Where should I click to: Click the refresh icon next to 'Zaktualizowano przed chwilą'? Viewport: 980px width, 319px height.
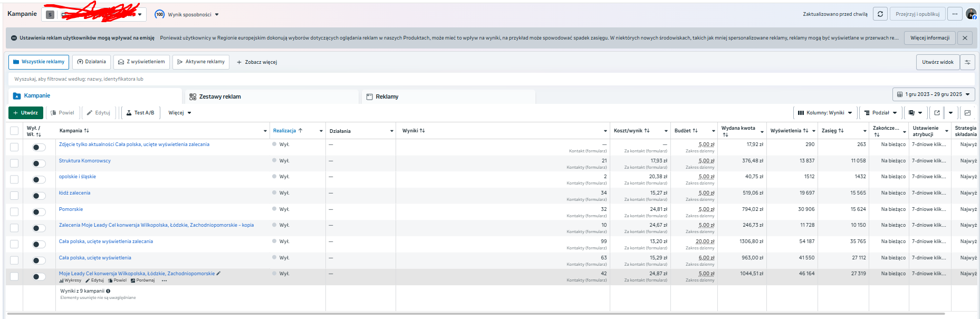[x=880, y=14]
